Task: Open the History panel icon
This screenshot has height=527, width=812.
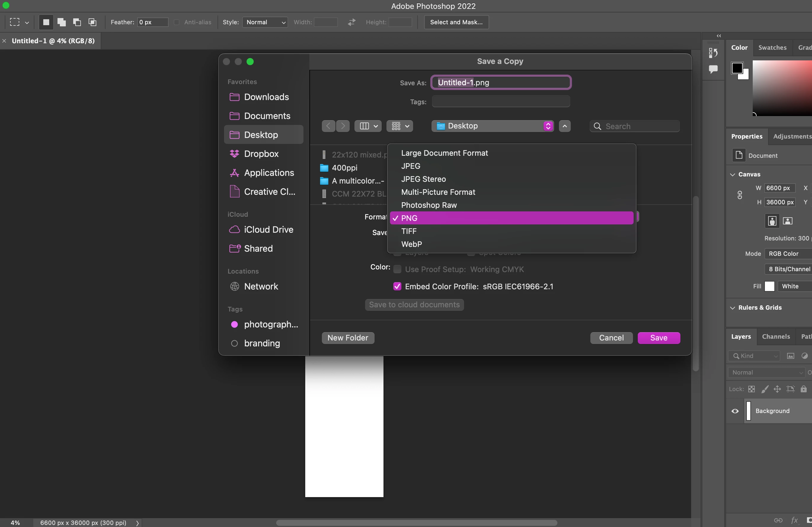Action: click(713, 53)
